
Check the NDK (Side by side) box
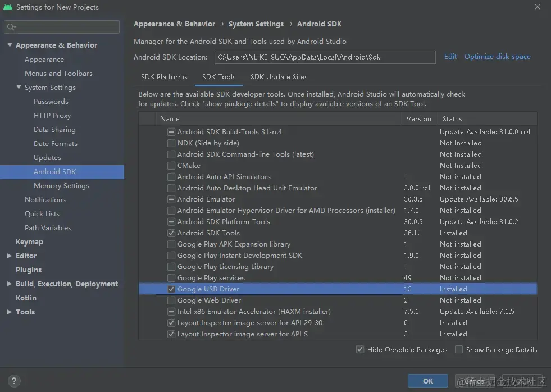pos(171,143)
